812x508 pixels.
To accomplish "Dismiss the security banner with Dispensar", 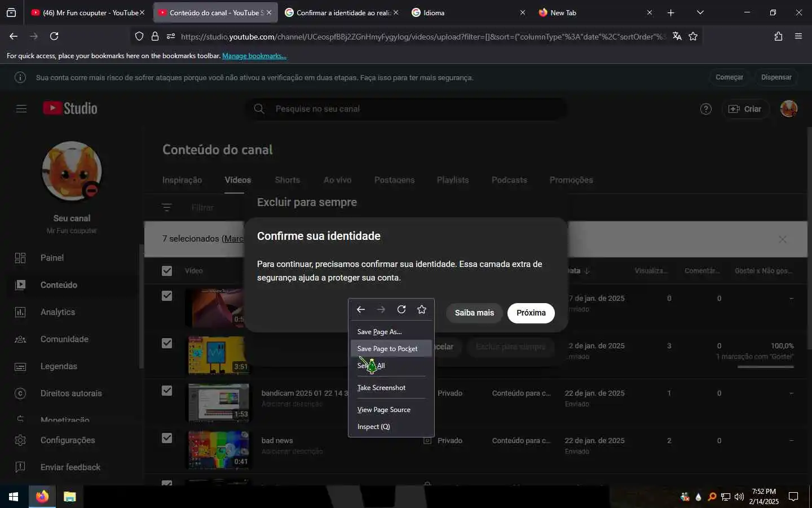I will 776,77.
